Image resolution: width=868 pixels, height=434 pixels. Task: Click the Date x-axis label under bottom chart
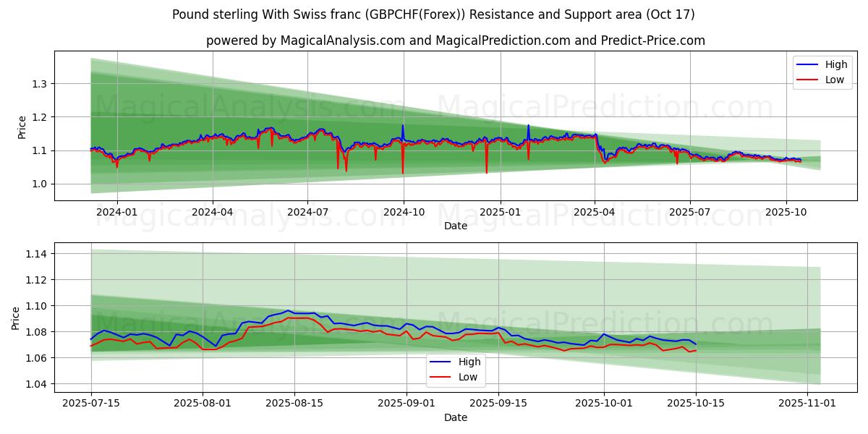pyautogui.click(x=455, y=417)
